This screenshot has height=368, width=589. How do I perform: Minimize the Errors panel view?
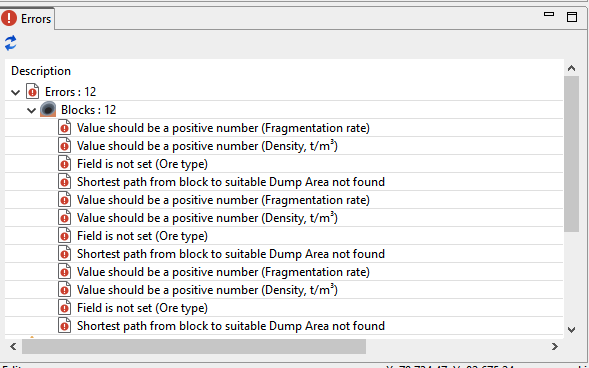tap(549, 14)
